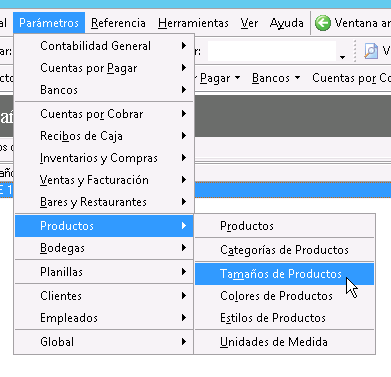Click the Ayuda menu
The image size is (391, 377).
click(x=287, y=23)
